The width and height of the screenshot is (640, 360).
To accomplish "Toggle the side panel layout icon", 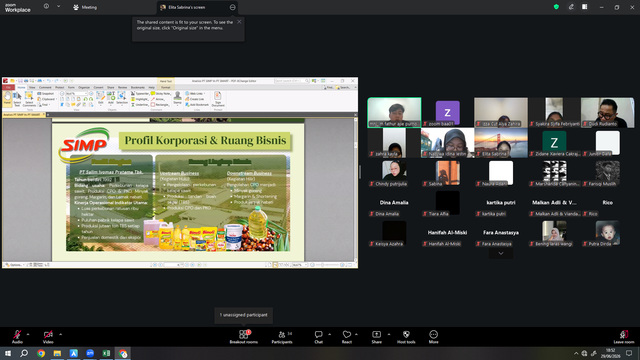I will [x=585, y=7].
